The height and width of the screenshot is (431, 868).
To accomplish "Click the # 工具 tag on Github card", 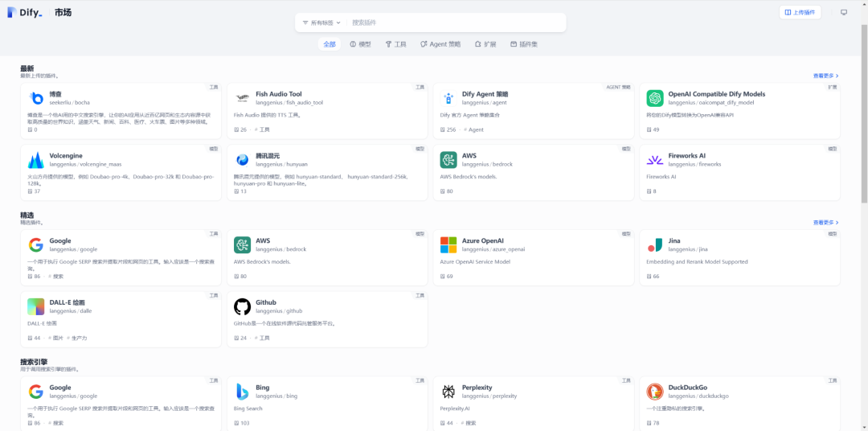I will click(x=262, y=338).
